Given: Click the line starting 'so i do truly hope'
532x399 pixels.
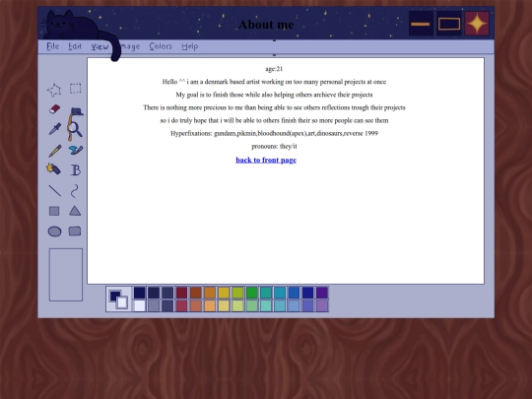Looking at the screenshot, I should [274, 120].
